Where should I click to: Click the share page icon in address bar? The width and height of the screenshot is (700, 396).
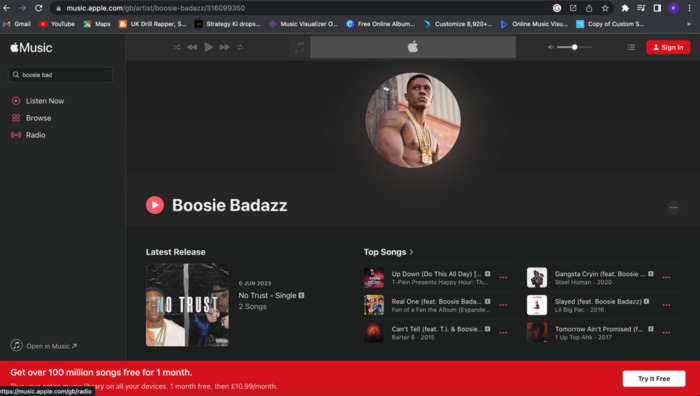[589, 8]
